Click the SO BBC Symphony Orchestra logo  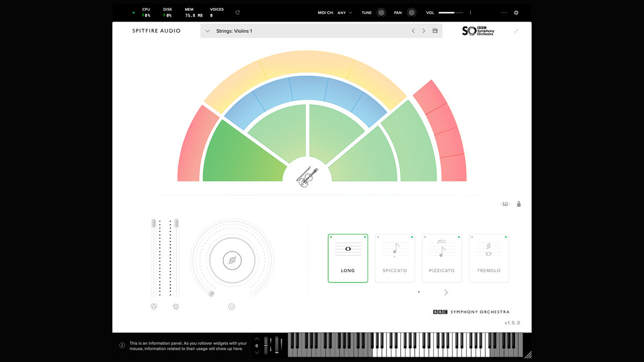[x=478, y=31]
